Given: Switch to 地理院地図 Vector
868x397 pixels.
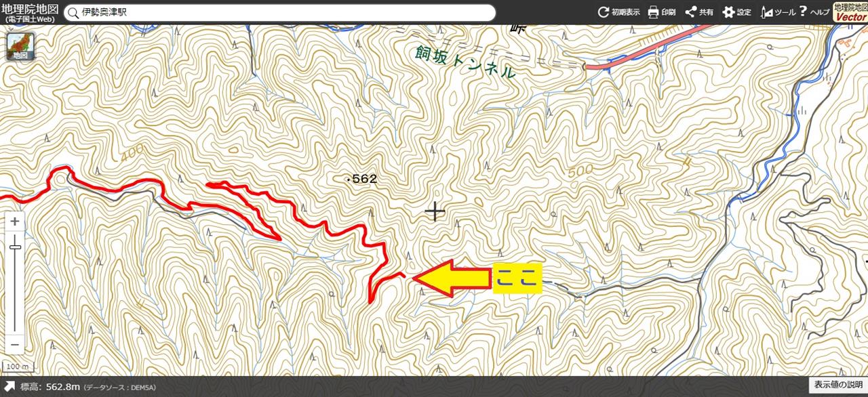Looking at the screenshot, I should [x=850, y=12].
